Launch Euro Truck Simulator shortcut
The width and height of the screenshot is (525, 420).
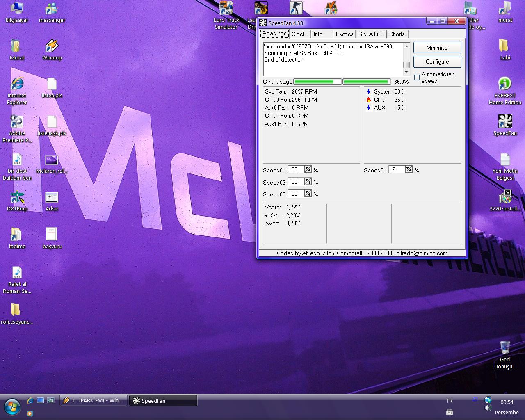(226, 15)
